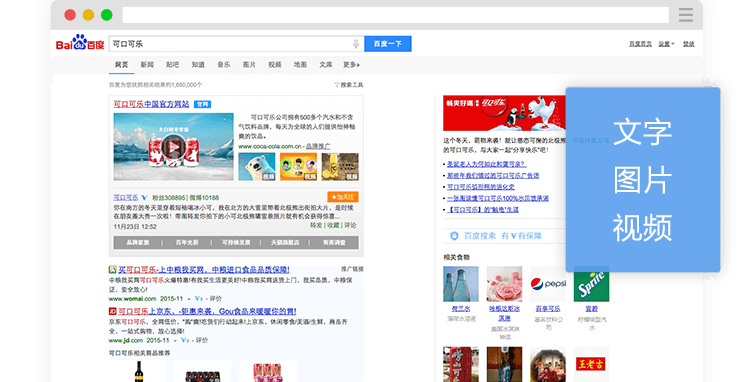Select 百年光阴 in gray bar

187,243
